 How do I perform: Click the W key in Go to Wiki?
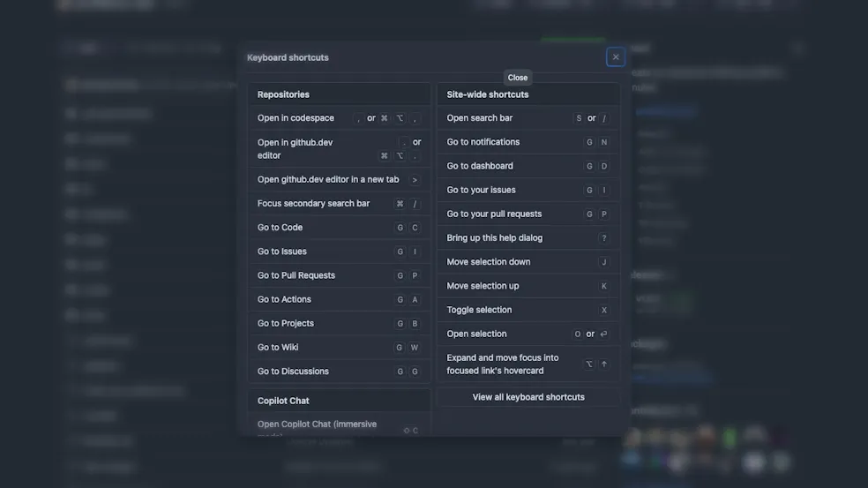pyautogui.click(x=414, y=348)
